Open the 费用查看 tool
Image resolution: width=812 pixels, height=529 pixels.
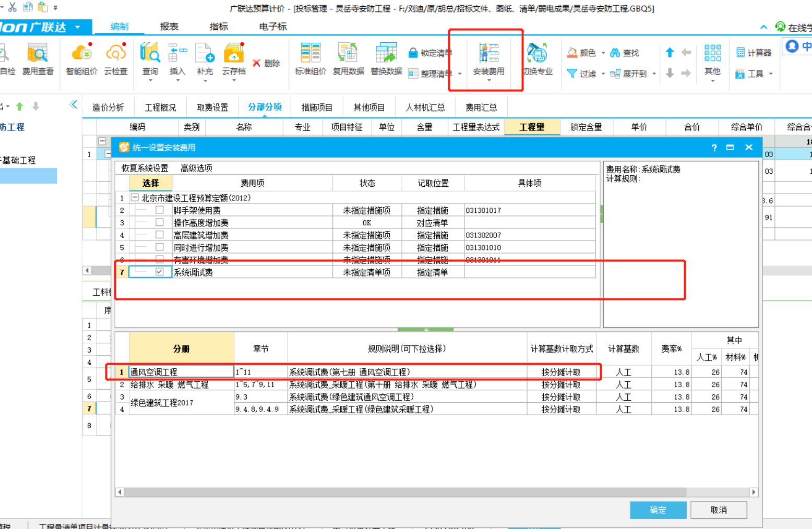(38, 60)
